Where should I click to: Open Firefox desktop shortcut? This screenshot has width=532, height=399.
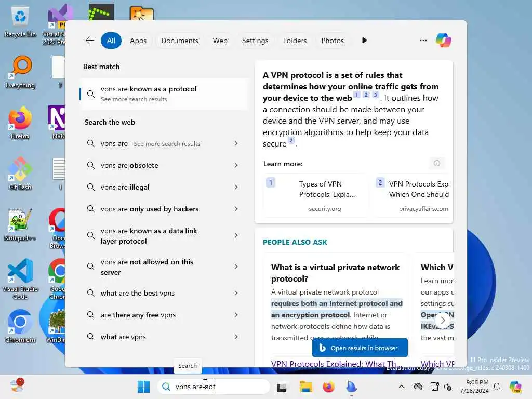pos(20,123)
